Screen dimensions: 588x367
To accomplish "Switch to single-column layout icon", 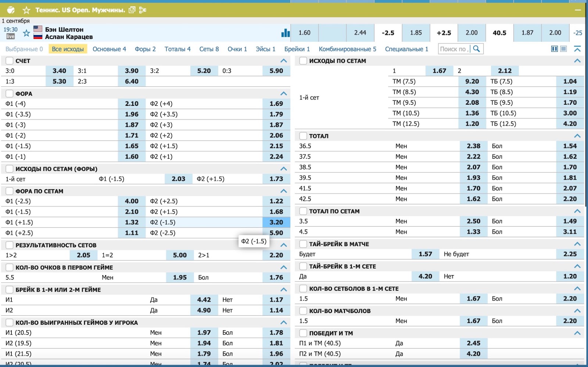I will click(x=563, y=49).
